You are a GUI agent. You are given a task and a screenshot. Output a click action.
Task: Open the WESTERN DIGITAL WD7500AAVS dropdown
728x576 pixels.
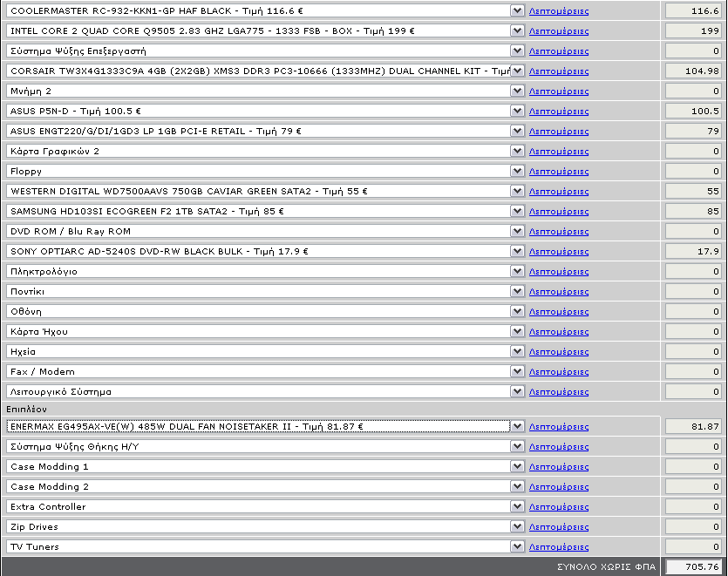[x=266, y=191]
